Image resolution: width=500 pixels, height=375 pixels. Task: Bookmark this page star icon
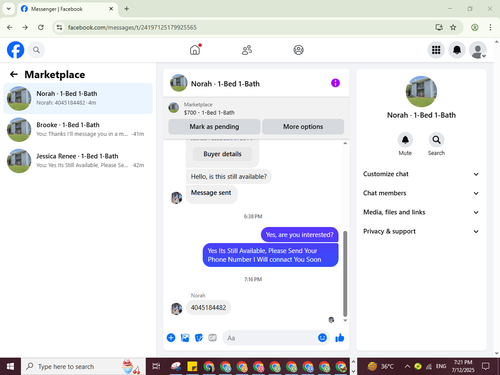pos(453,27)
